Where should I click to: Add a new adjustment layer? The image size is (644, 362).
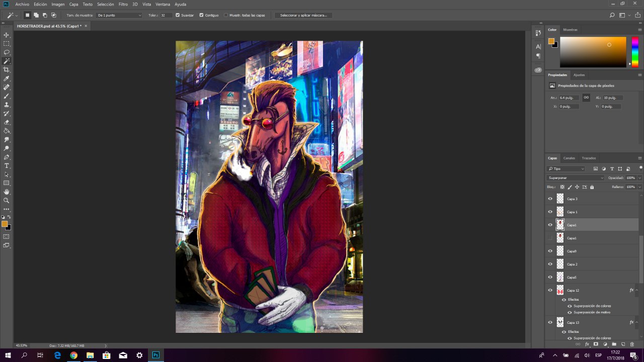point(605,344)
